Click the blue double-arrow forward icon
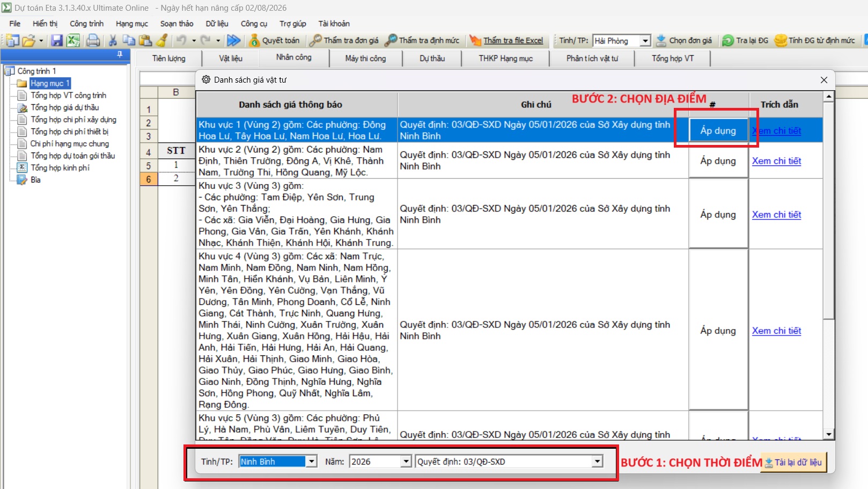 coord(233,40)
